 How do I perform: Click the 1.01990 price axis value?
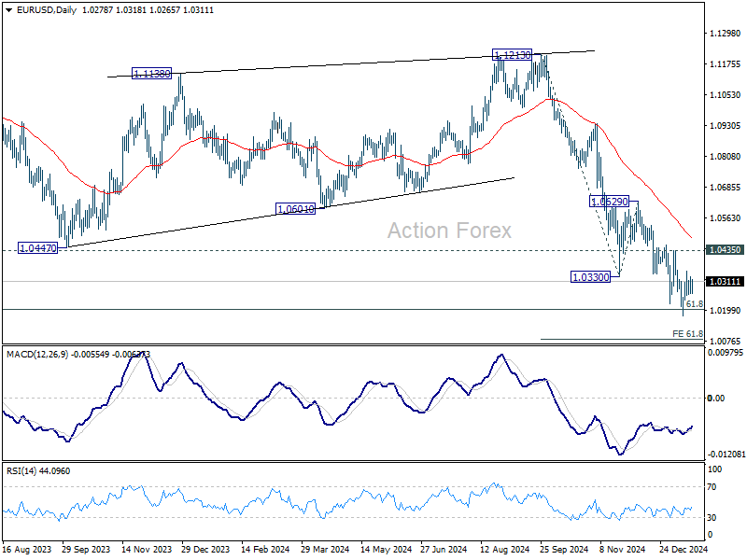point(726,310)
